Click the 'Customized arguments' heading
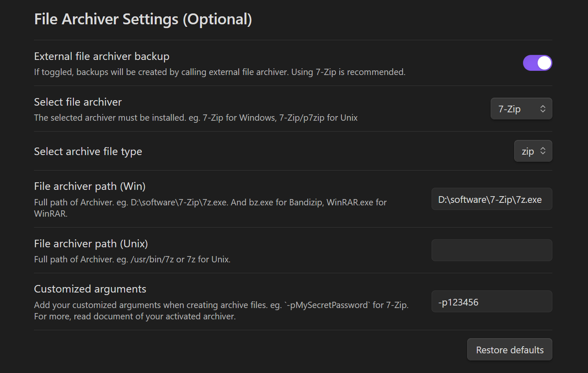Viewport: 588px width, 373px height. click(x=90, y=289)
